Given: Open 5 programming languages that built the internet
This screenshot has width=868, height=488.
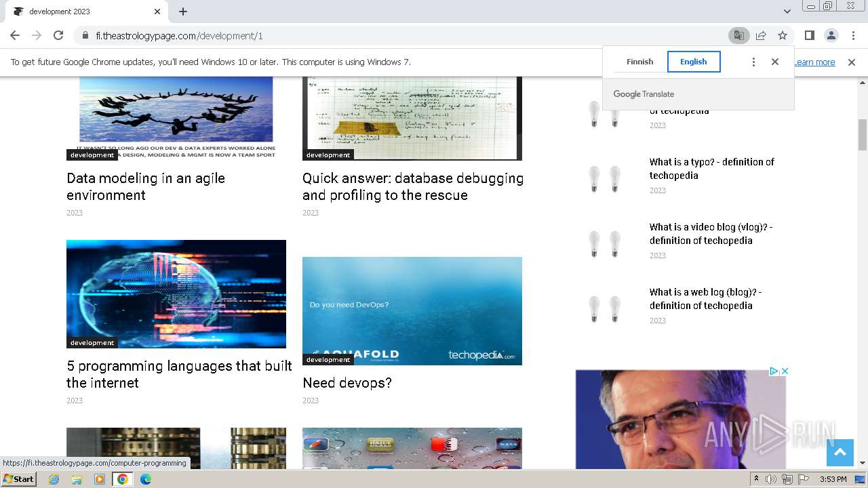Looking at the screenshot, I should (x=179, y=374).
